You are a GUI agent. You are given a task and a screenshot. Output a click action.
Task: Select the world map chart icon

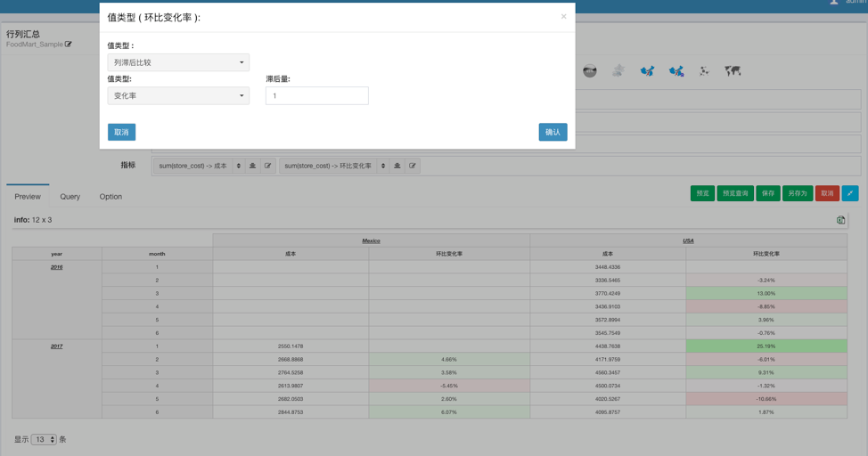[x=733, y=71]
